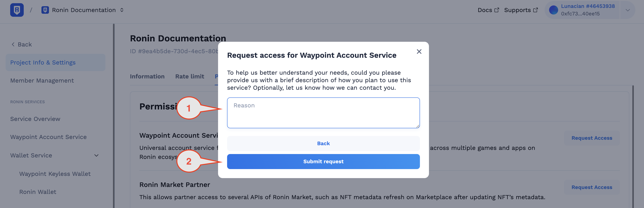
Task: Open Member Management page
Action: coord(42,81)
